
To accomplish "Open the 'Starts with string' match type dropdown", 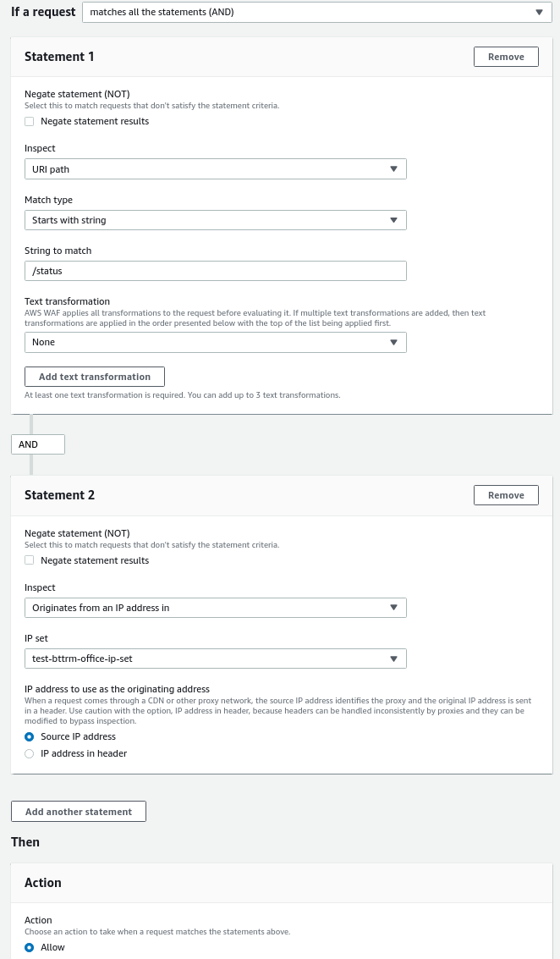I will (x=215, y=220).
